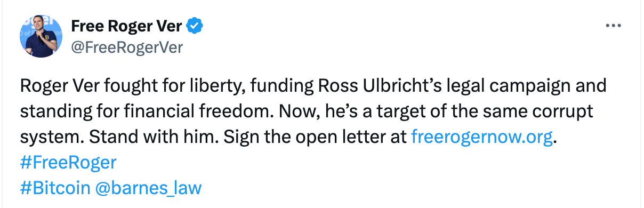
Task: Click the display name Free Roger Ver
Action: click(126, 25)
